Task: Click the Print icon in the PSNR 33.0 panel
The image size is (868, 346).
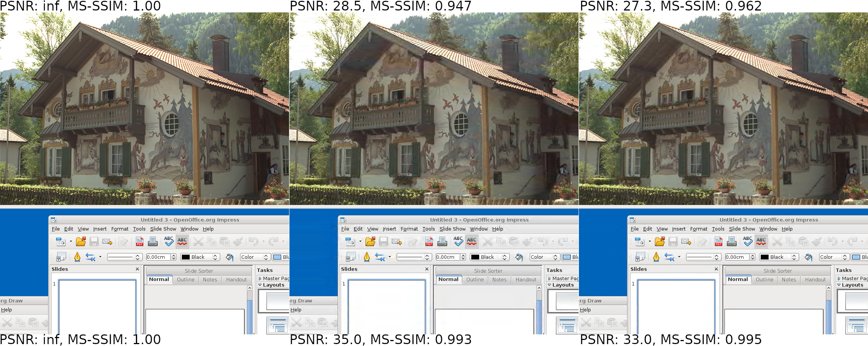Action: 732,241
